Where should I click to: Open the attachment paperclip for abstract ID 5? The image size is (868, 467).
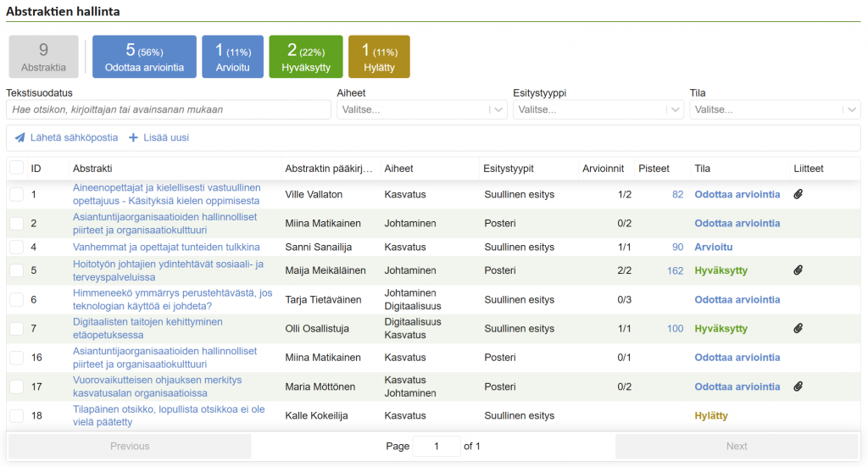click(798, 270)
